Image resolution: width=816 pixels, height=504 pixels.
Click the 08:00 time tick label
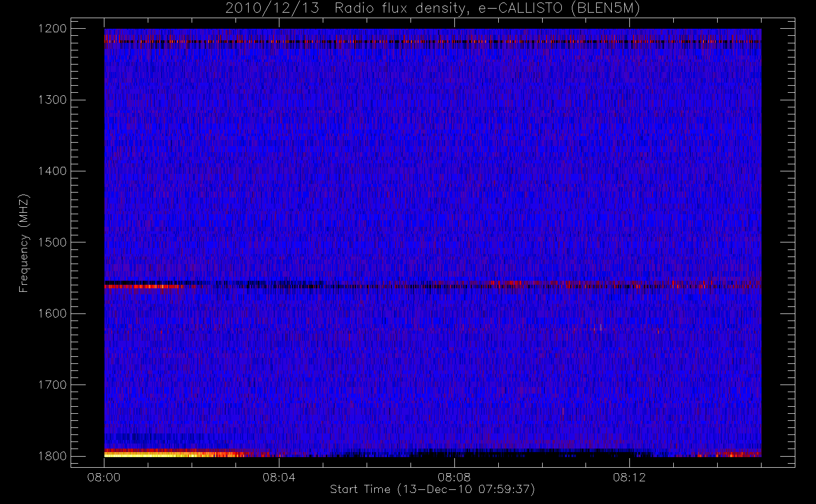[x=104, y=477]
